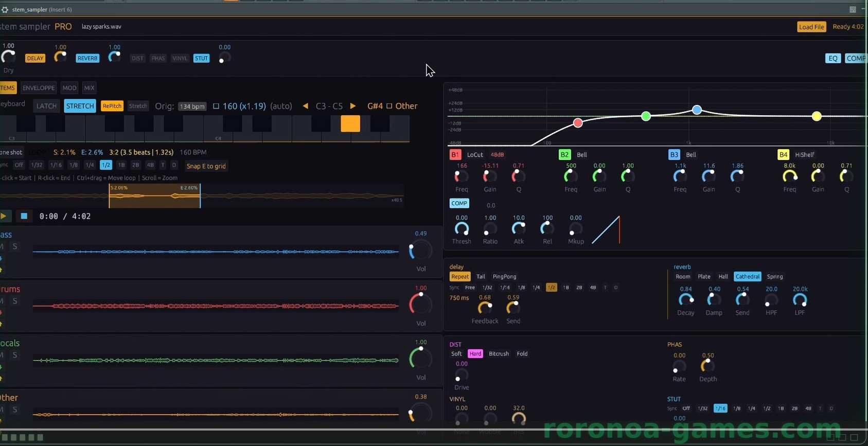Screen dimensions: 868x446
Task: Click Snap E to grid
Action: pyautogui.click(x=206, y=166)
